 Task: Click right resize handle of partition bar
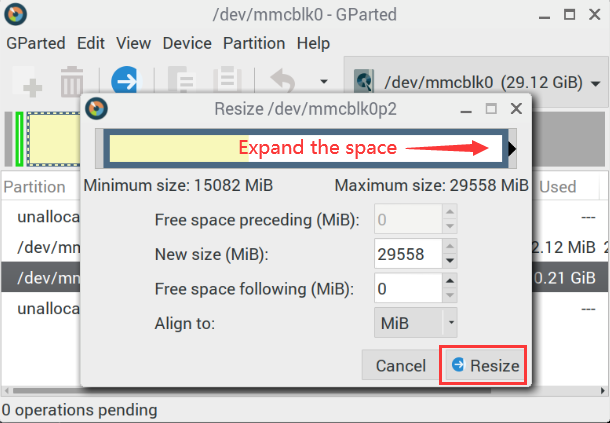click(x=512, y=148)
